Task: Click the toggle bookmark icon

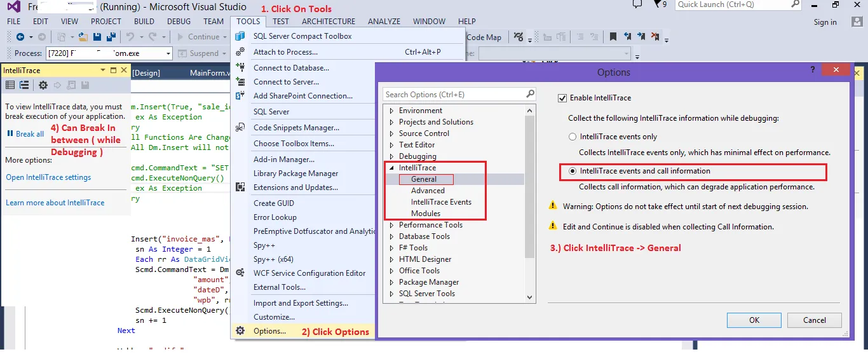Action: (x=613, y=37)
